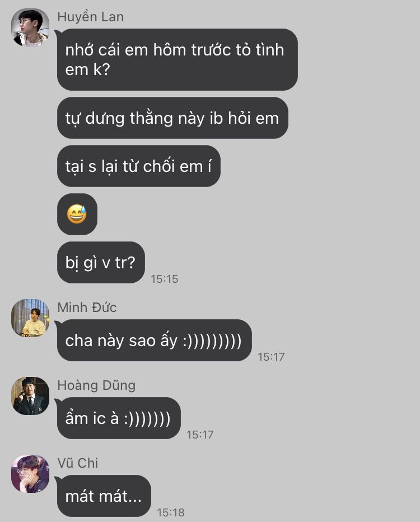Viewport: 420px width, 522px height.
Task: Open Hoàng Dũng's avatar photo
Action: [x=30, y=396]
